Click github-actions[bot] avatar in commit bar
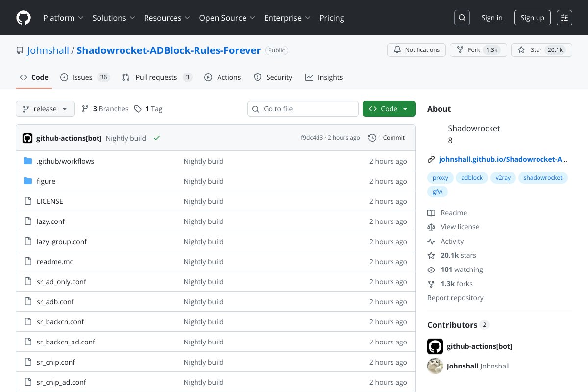This screenshot has width=588, height=392. tap(27, 138)
